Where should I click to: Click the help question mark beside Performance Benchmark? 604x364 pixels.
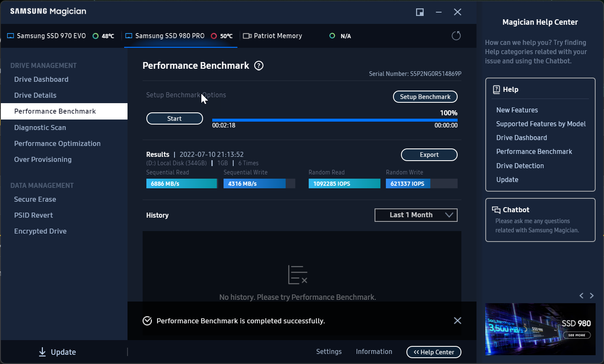click(x=259, y=66)
